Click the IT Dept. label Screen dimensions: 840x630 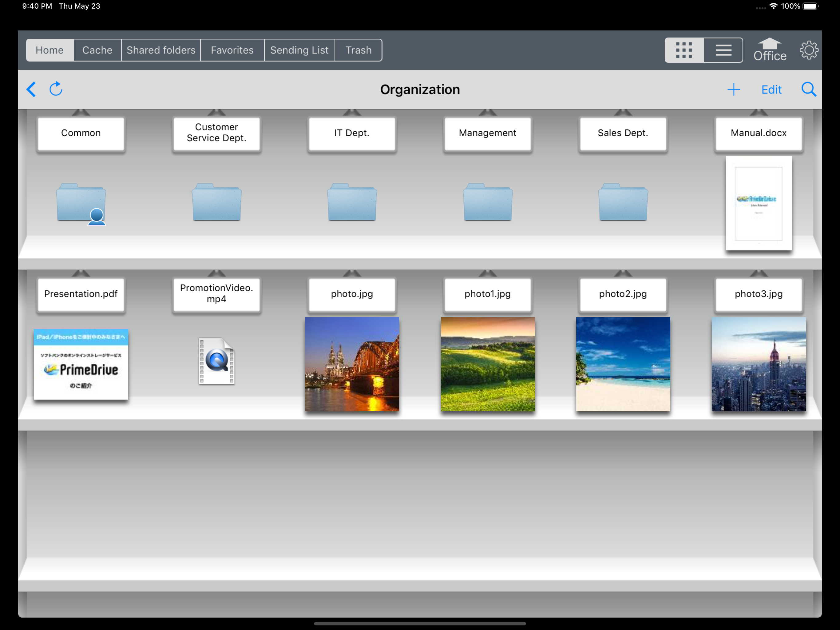coord(352,134)
